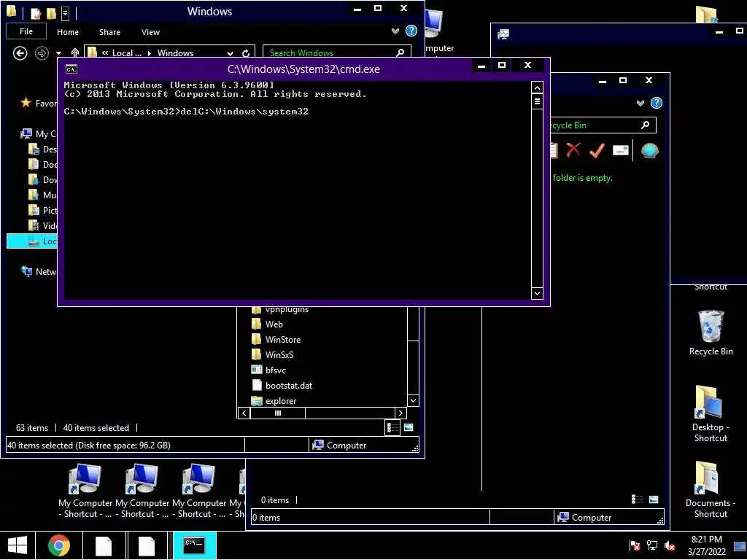Select the first My Computer Shortcut icon
The height and width of the screenshot is (560, 747).
[85, 491]
